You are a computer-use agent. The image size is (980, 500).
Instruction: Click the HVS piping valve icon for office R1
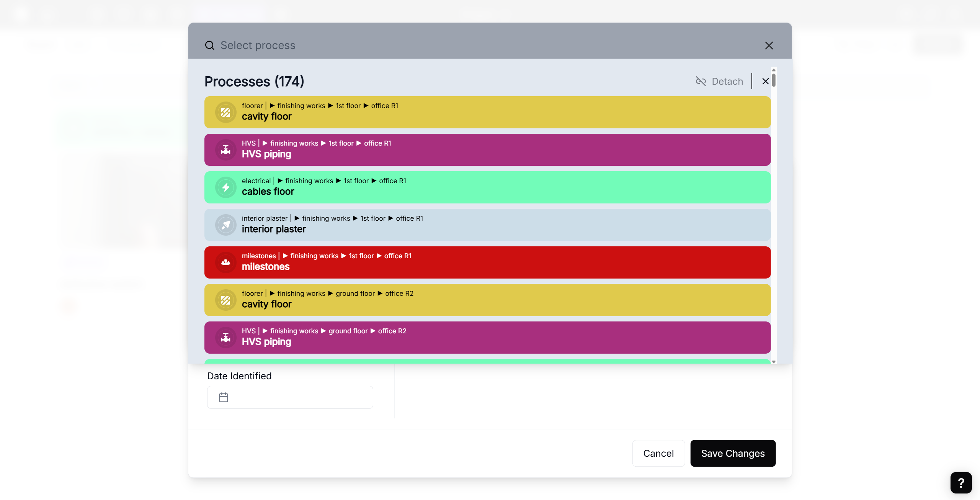[x=226, y=150]
